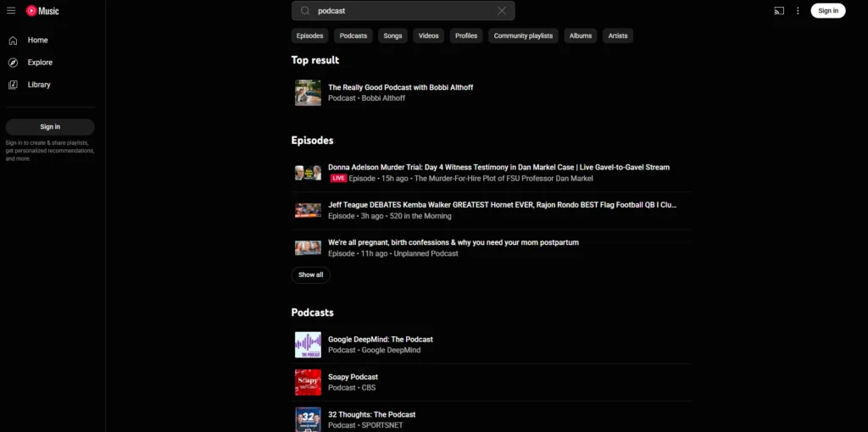Viewport: 868px width, 432px height.
Task: Click the Cast to device icon
Action: point(779,10)
